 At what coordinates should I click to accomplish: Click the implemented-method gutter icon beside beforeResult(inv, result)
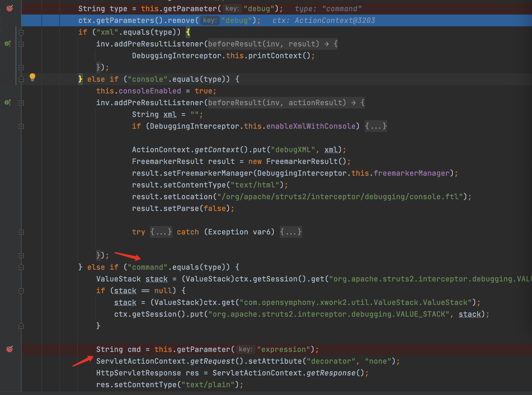click(8, 44)
